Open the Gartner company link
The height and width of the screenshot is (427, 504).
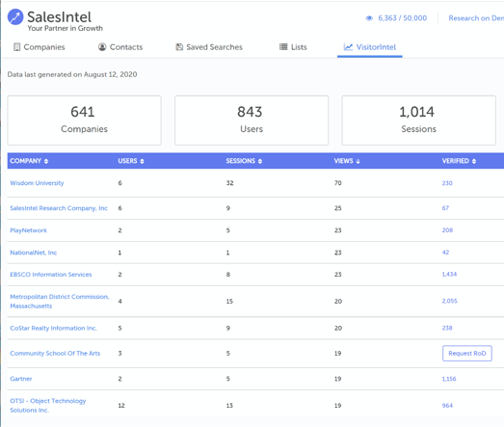21,379
